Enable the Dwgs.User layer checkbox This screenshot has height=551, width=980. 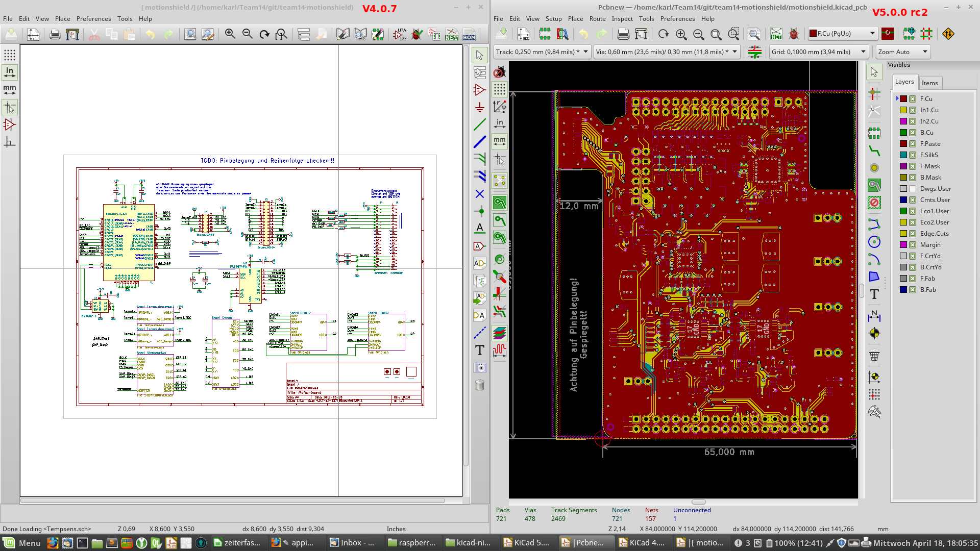pyautogui.click(x=913, y=189)
